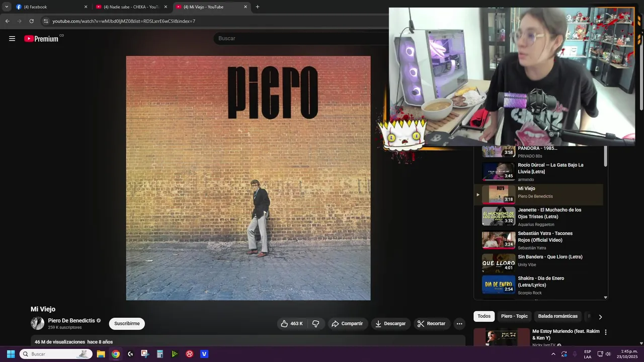The height and width of the screenshot is (362, 644).
Task: Like the video with thumbs up
Action: (292, 324)
